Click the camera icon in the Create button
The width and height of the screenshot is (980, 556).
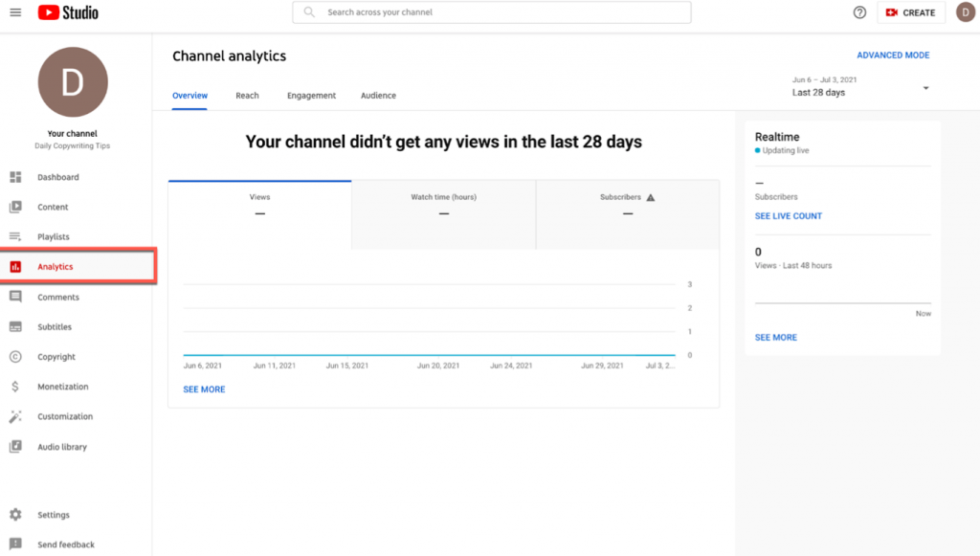(x=892, y=12)
